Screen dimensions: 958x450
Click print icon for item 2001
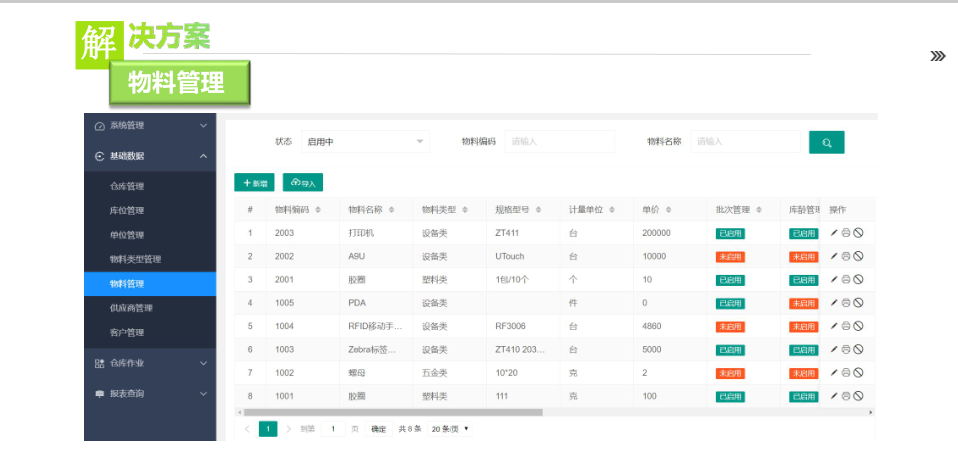[x=846, y=279]
